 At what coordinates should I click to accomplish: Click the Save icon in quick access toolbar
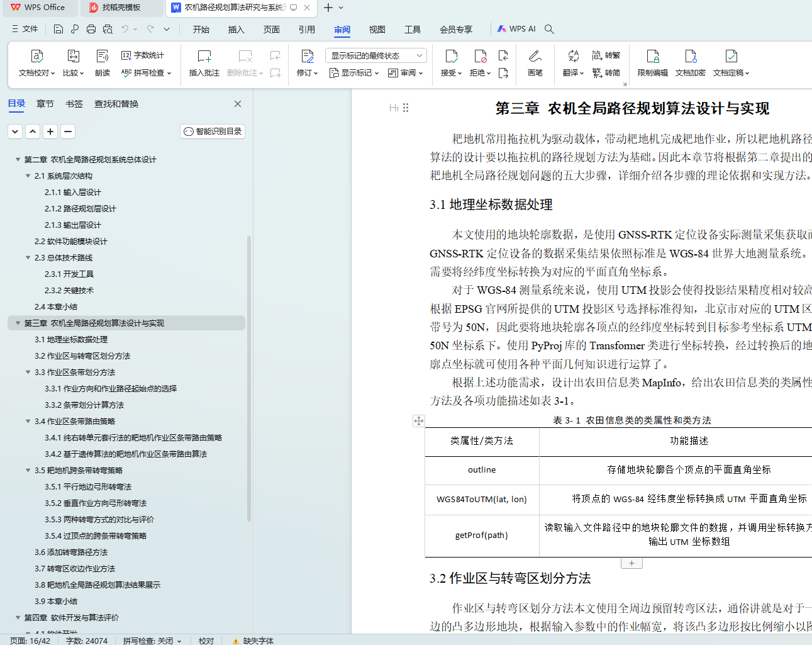click(x=58, y=29)
